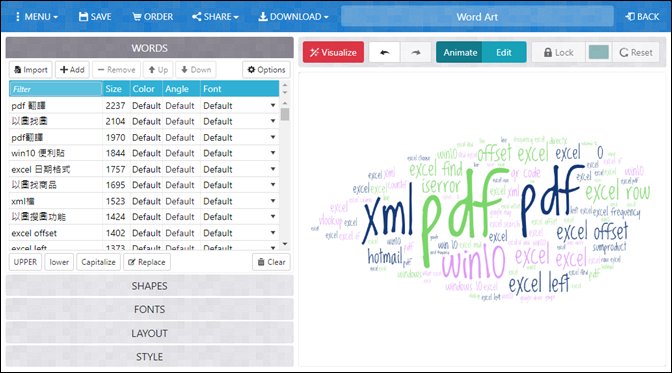Open words Options settings

266,69
